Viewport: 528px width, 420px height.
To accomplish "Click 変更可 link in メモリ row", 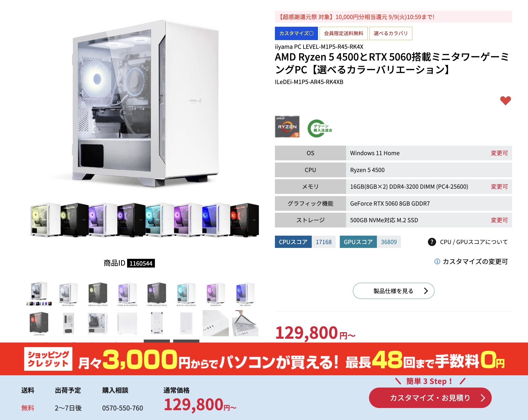I will pos(499,187).
